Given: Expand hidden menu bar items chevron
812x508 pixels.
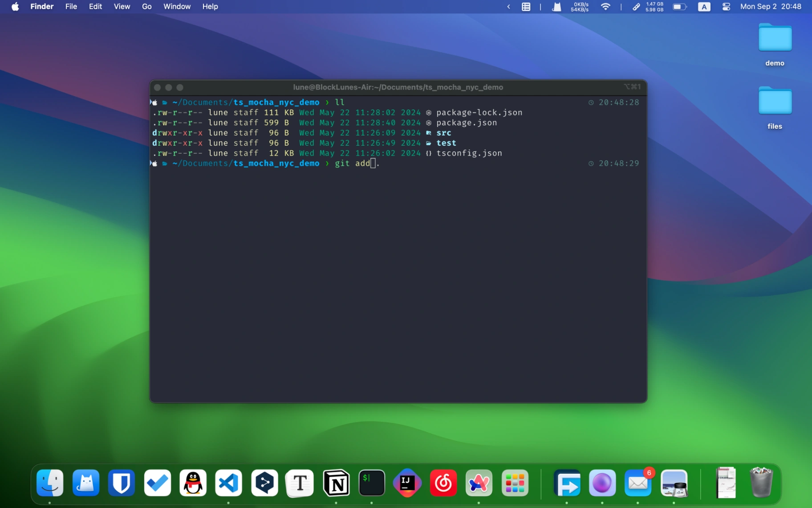Looking at the screenshot, I should [508, 7].
